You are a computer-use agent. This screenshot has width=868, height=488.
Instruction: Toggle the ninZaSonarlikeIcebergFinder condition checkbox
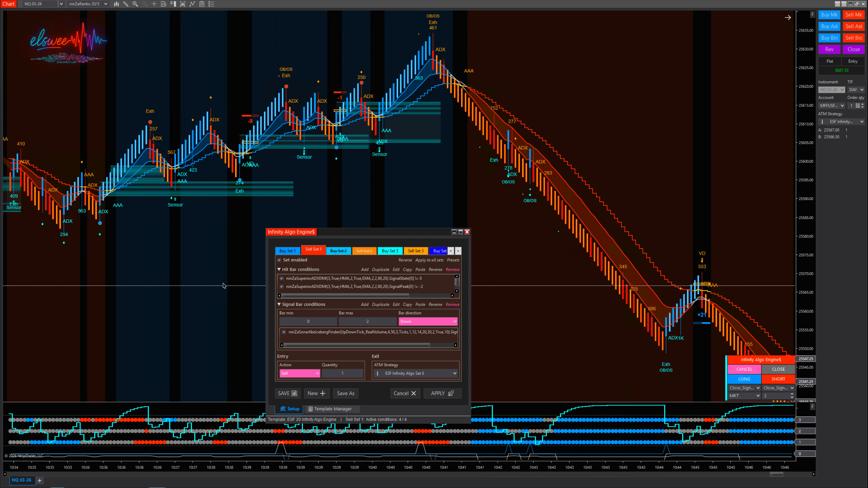click(284, 332)
